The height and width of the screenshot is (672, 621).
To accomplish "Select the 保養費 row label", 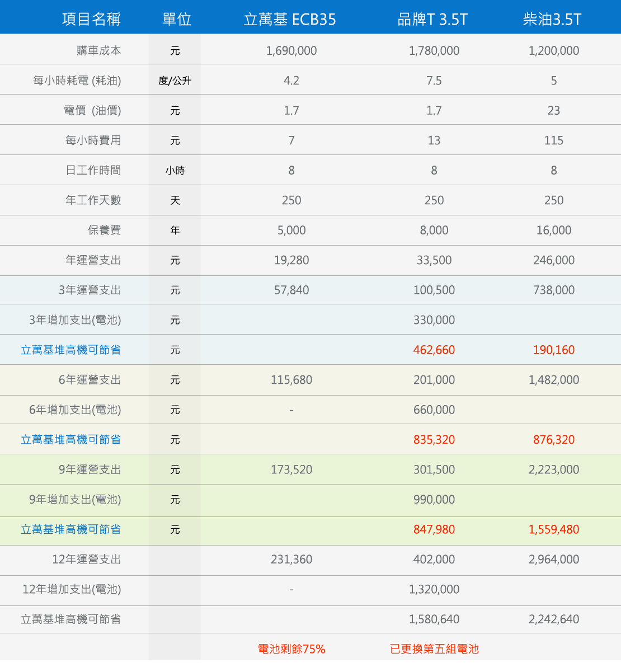I will pos(105,230).
